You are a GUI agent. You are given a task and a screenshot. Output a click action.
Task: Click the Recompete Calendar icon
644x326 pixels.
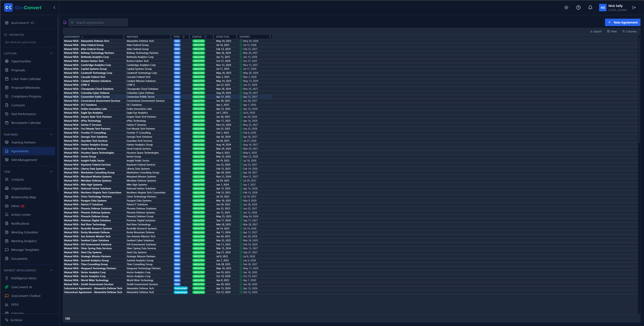click(x=7, y=123)
